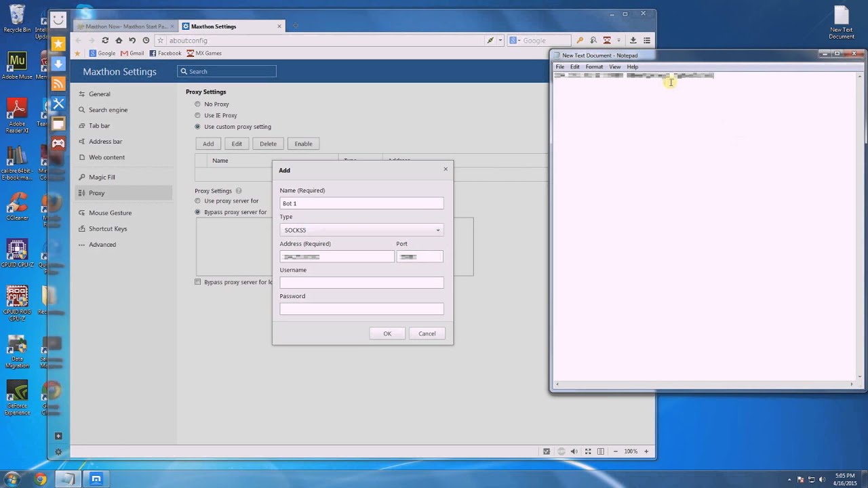Screen dimensions: 868x488
Task: Click the Name field containing Bot 1
Action: (361, 203)
